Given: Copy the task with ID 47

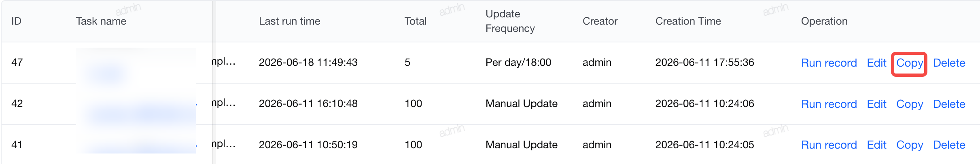Looking at the screenshot, I should (x=909, y=63).
